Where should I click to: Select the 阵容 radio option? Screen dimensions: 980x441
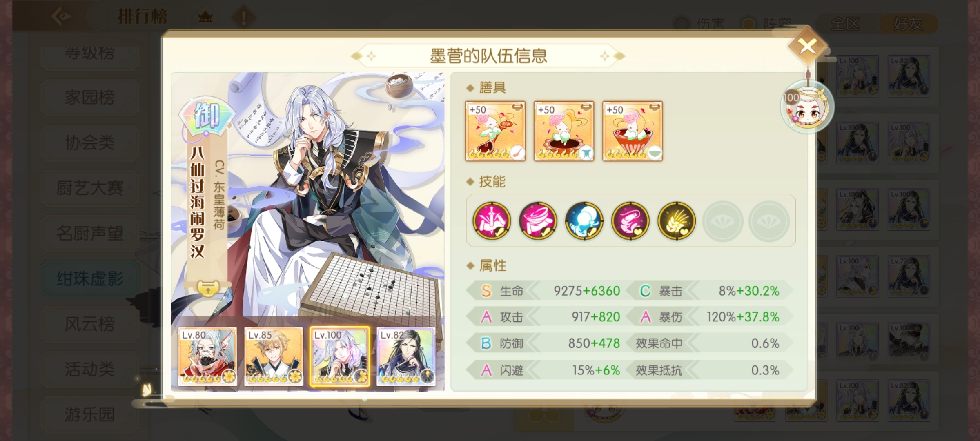(x=766, y=24)
